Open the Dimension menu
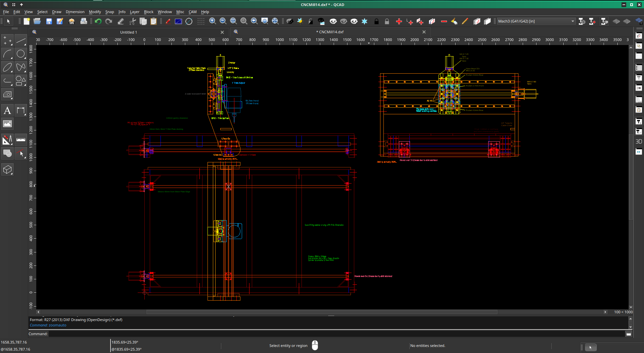644x353 pixels. (x=75, y=12)
